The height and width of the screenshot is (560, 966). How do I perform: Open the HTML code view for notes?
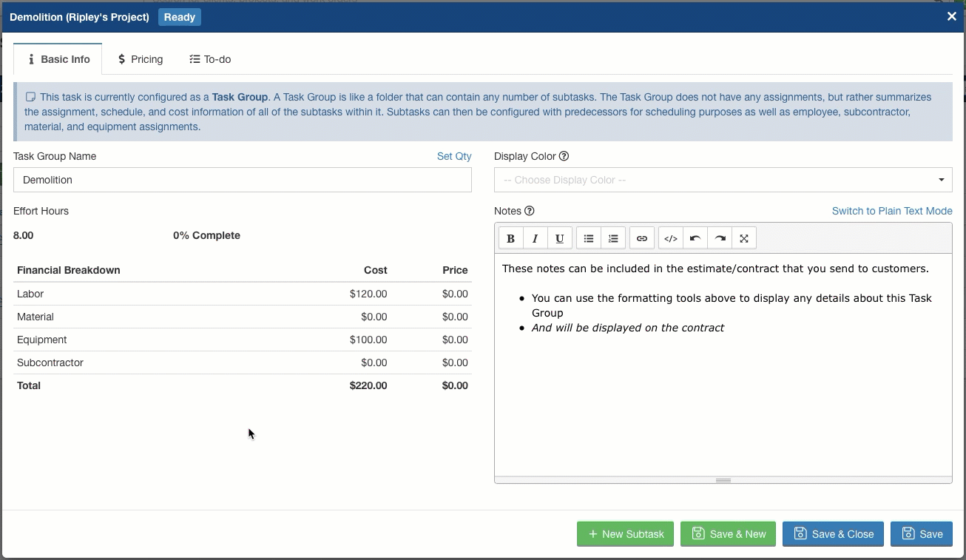[670, 237]
